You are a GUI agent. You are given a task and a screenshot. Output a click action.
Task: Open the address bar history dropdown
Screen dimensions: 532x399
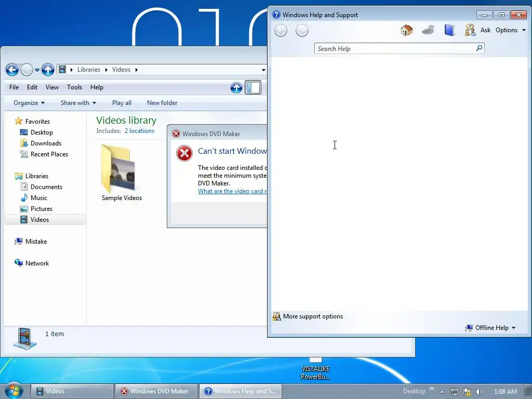coord(263,70)
